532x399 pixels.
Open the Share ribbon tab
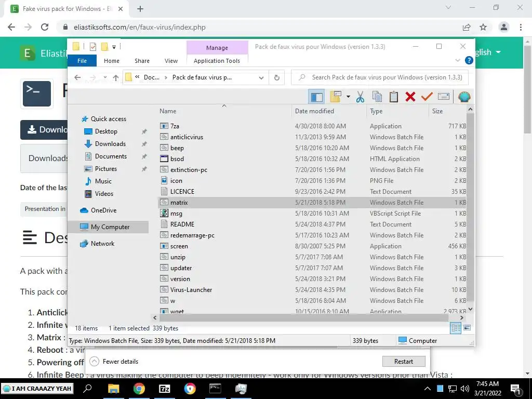pyautogui.click(x=142, y=61)
